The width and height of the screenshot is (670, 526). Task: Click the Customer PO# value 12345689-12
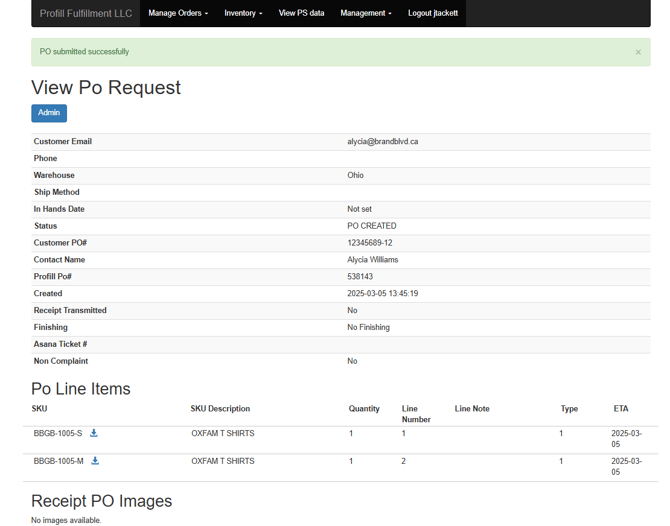coord(369,243)
